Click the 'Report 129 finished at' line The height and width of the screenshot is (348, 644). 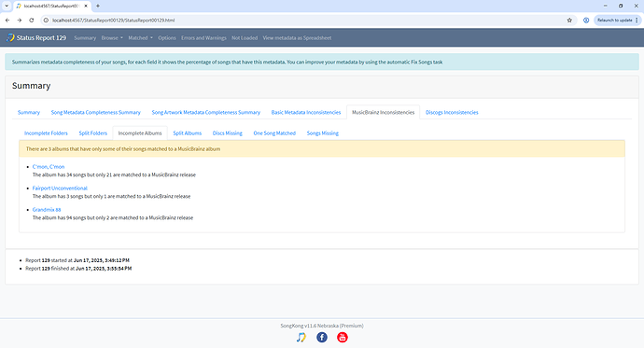click(x=78, y=269)
